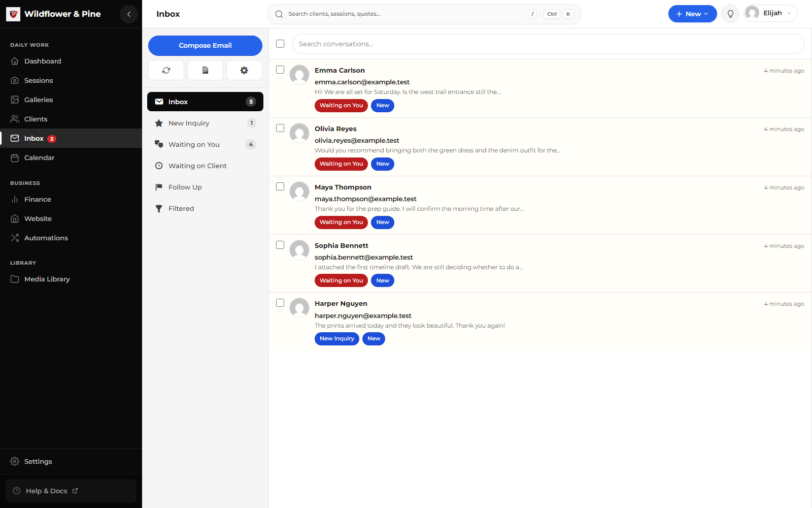Click Harper Nguyen's avatar
Screen dimensions: 812x508
pos(299,308)
